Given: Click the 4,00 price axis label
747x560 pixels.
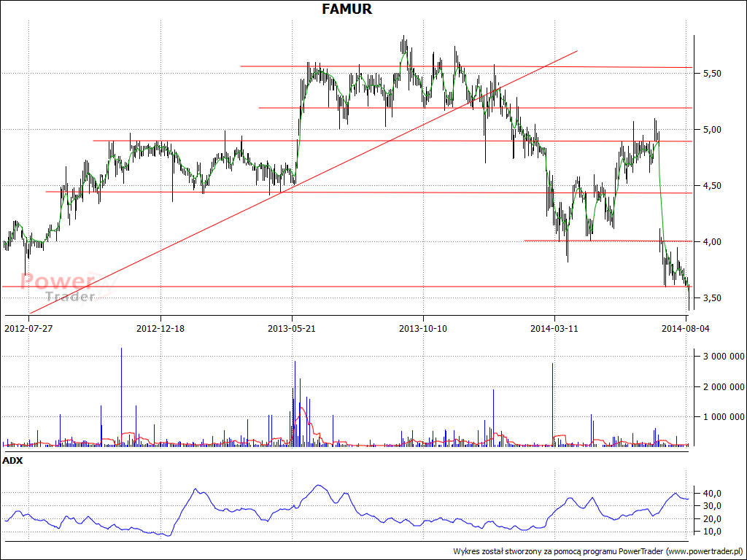Looking at the screenshot, I should tap(712, 242).
